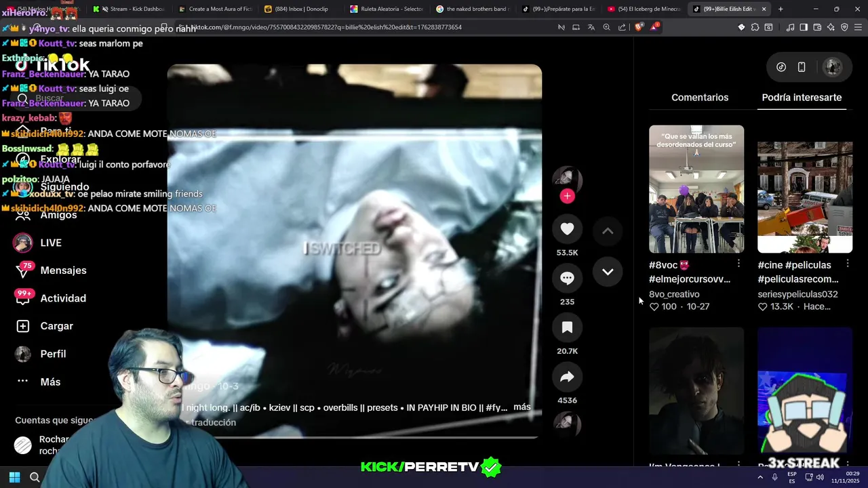868x488 pixels.
Task: Open the media control music note icon
Action: 790,27
